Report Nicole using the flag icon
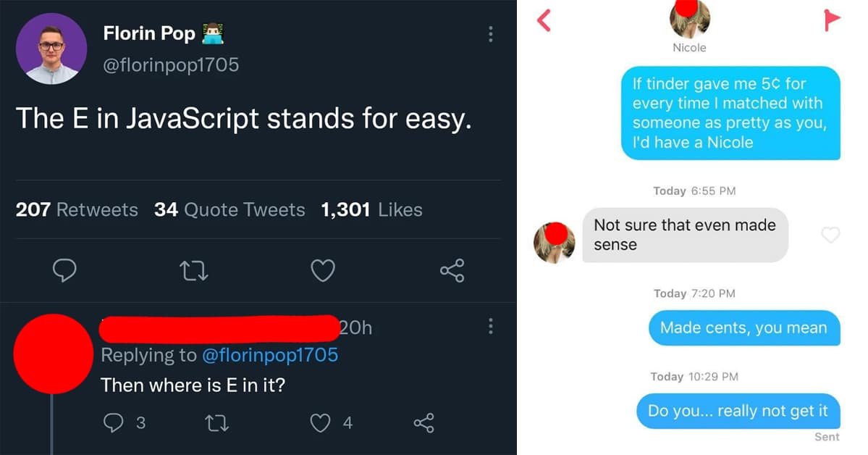Viewport: 868px width, 455px height. 833,21
